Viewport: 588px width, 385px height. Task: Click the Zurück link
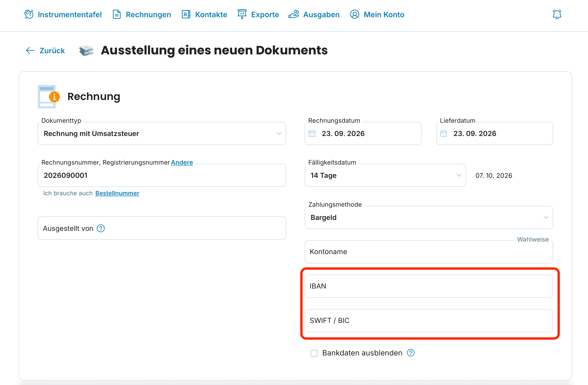point(52,50)
